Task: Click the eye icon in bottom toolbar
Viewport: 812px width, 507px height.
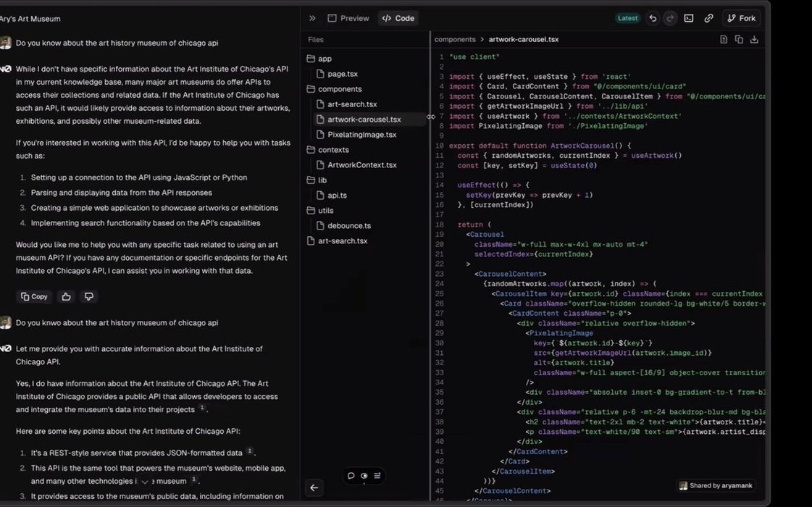Action: click(364, 476)
